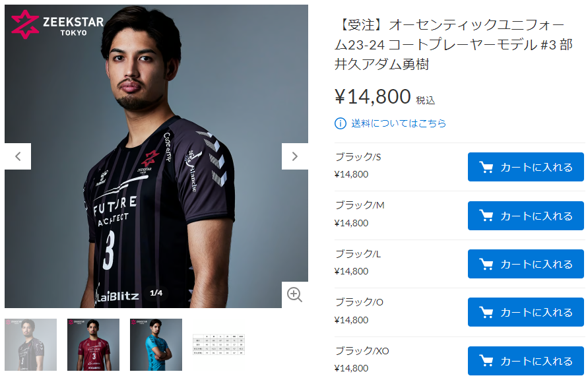This screenshot has height=382, width=588.
Task: Click the info icon beside shipping text
Action: click(x=340, y=123)
